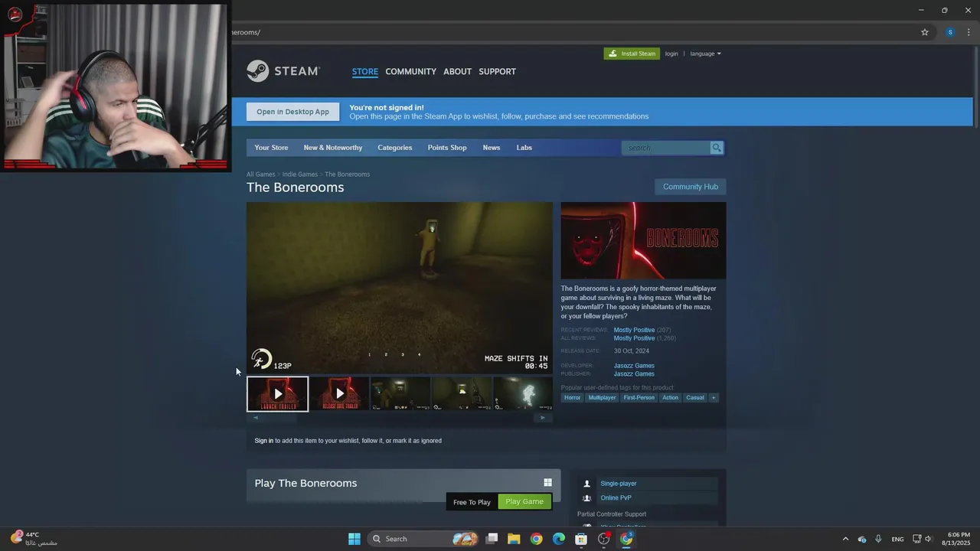Click the Windows platform icon in Play box
The width and height of the screenshot is (980, 551).
click(x=547, y=483)
